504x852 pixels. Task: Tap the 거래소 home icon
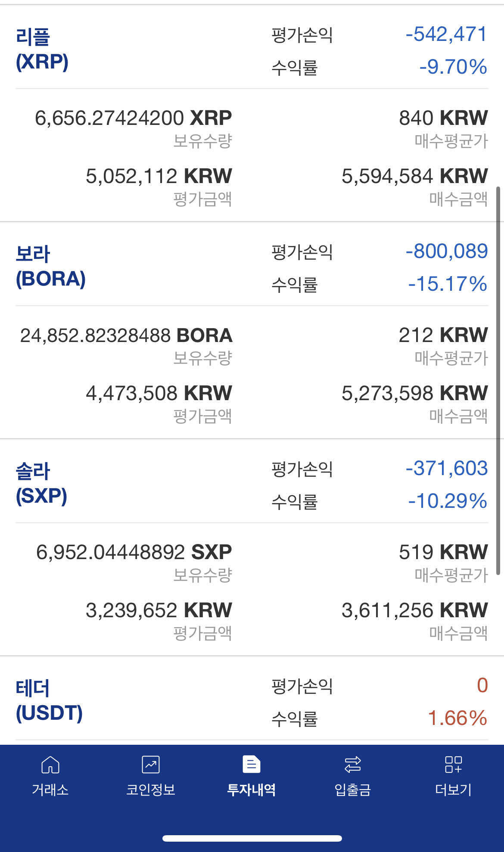pos(50,765)
